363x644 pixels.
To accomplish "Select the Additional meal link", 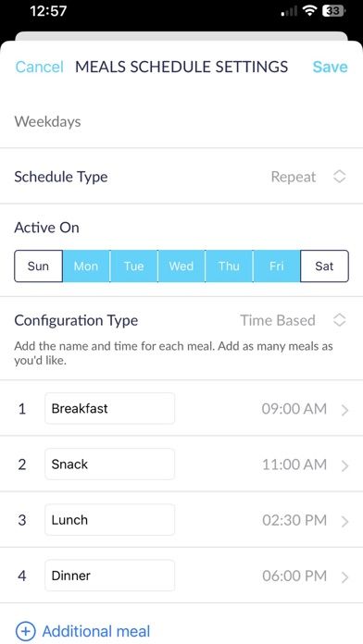I will tap(96, 631).
